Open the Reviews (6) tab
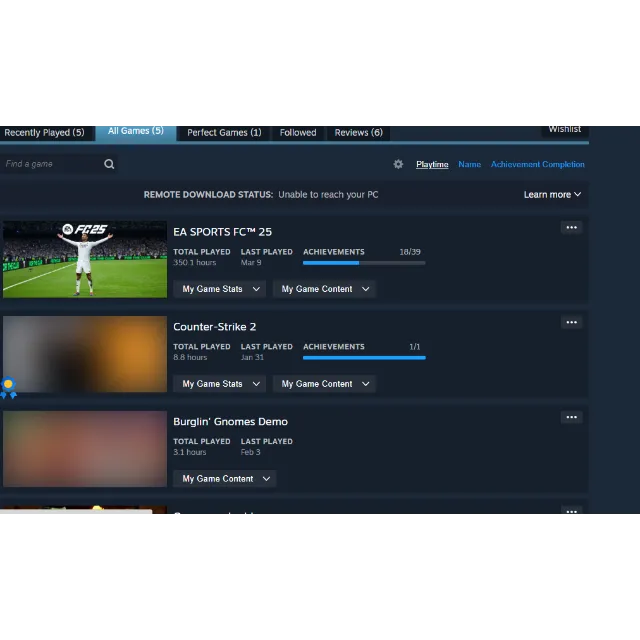This screenshot has height=640, width=640. [358, 133]
